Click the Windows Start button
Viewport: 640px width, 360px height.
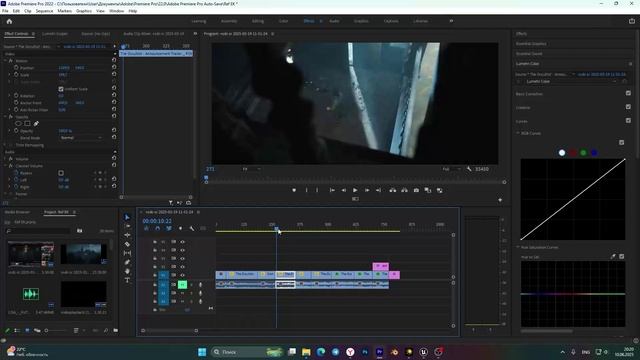(x=202, y=352)
